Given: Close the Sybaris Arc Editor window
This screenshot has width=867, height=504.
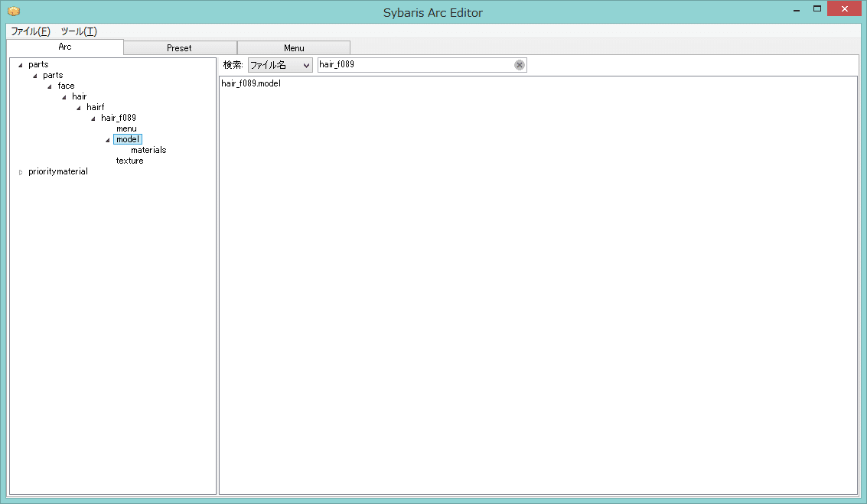Looking at the screenshot, I should pos(844,9).
